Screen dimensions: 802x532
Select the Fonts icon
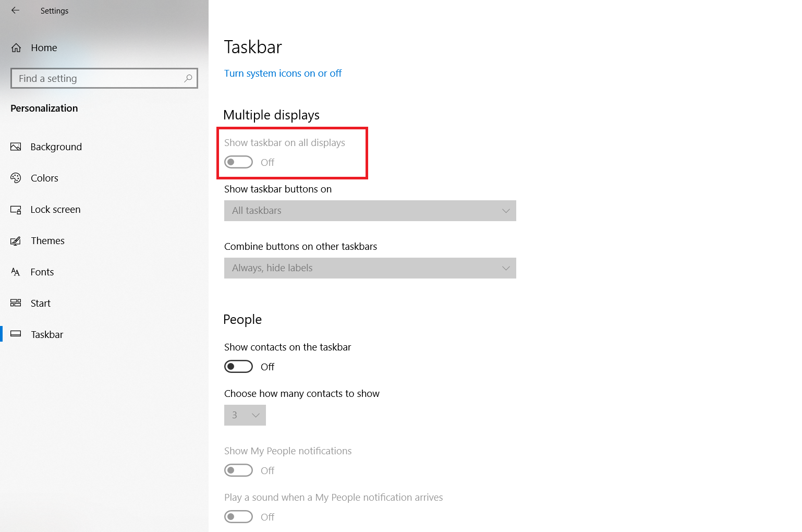pos(16,272)
